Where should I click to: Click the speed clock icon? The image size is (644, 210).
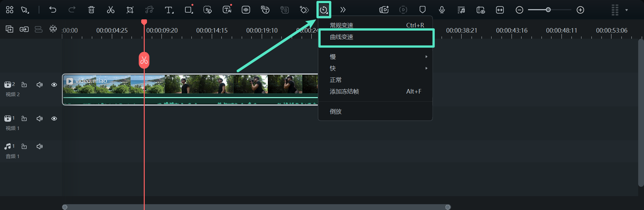click(x=324, y=10)
